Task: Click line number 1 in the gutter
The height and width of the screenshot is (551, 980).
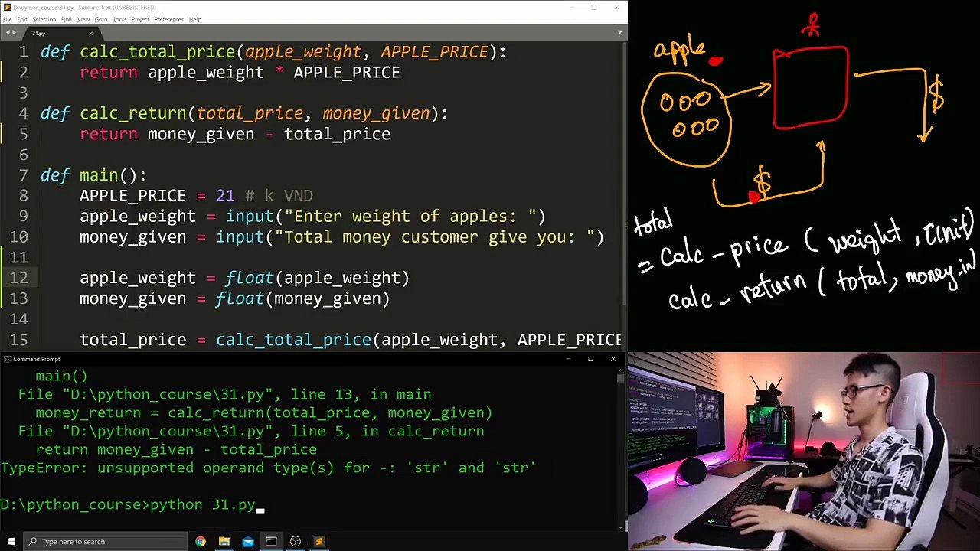Action: (x=24, y=51)
